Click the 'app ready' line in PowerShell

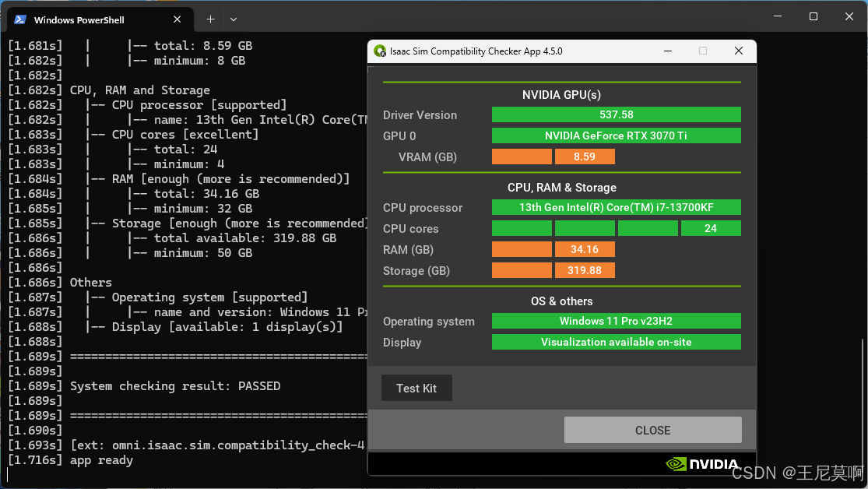pyautogui.click(x=101, y=460)
